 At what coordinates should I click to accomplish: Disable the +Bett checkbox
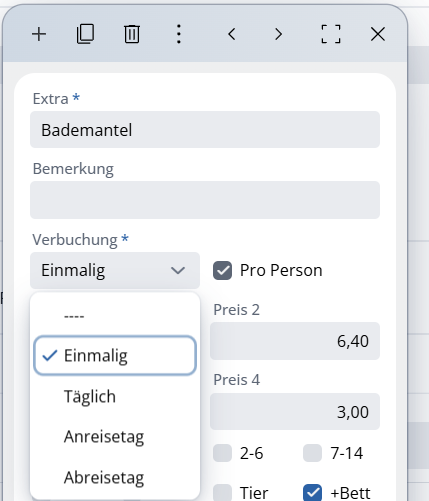pyautogui.click(x=312, y=493)
